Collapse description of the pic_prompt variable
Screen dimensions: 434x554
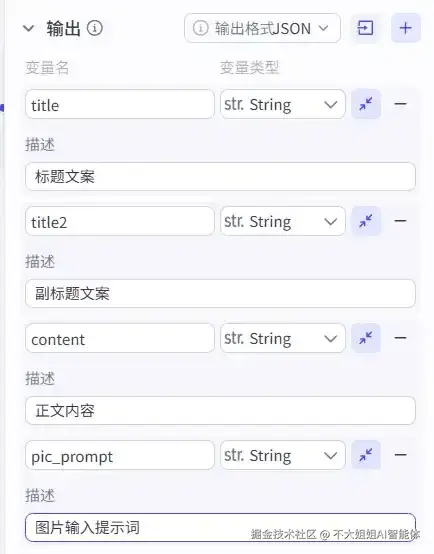click(366, 455)
